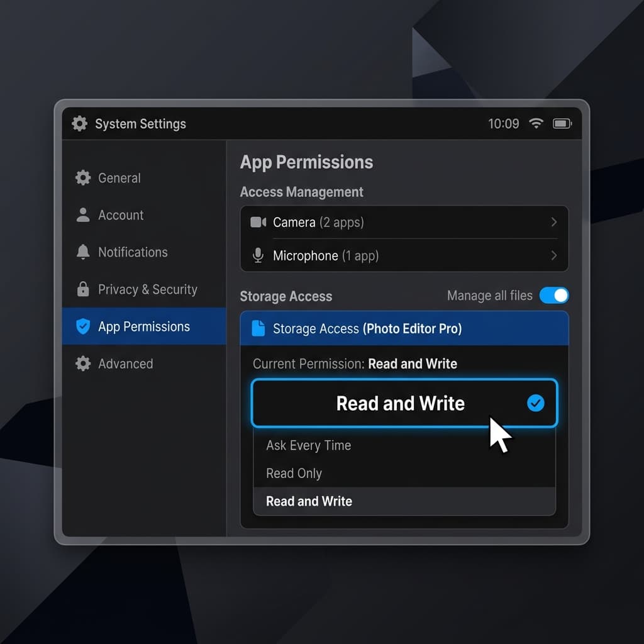This screenshot has height=644, width=644.
Task: Toggle the Manage all files switch
Action: pos(554,296)
